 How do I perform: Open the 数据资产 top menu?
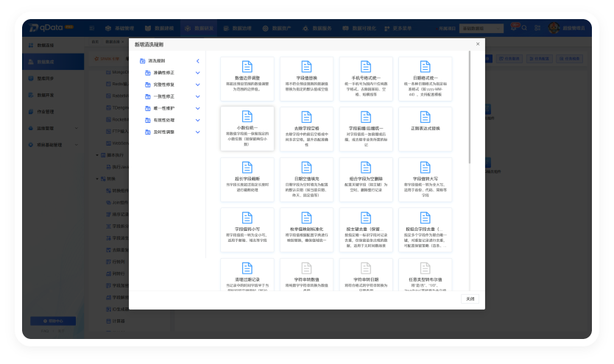pos(277,28)
